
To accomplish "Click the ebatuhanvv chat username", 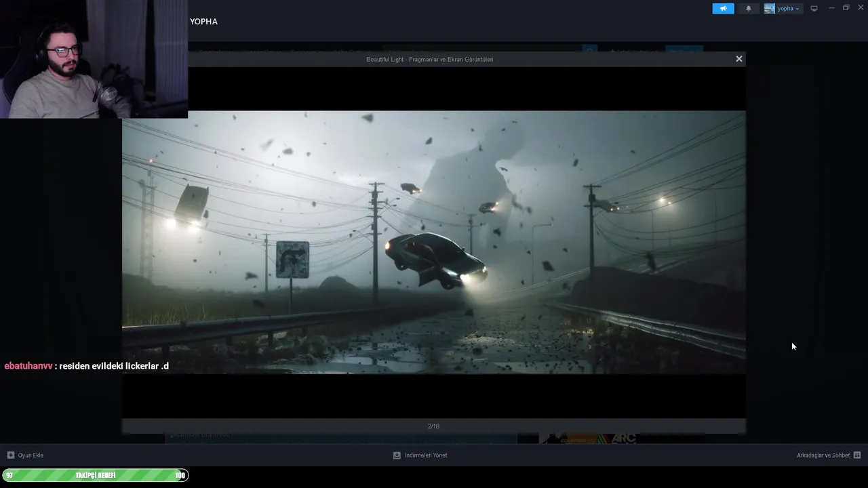I will pyautogui.click(x=28, y=366).
